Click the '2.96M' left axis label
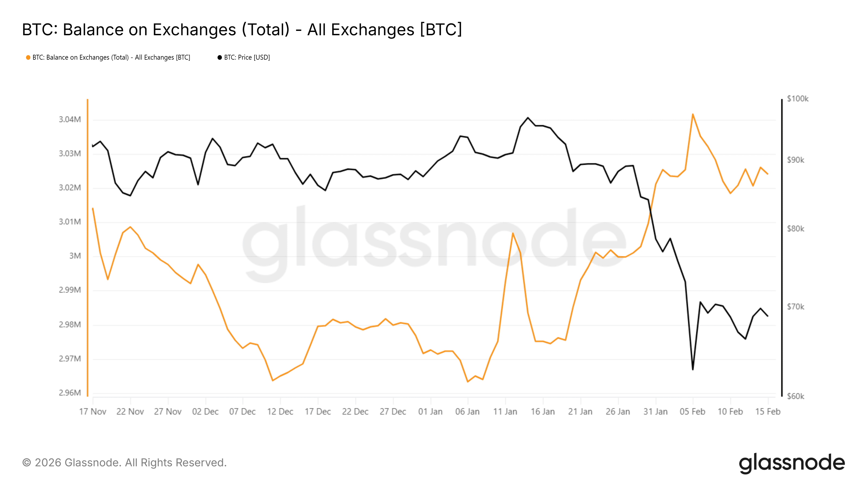This screenshot has width=868, height=488. coord(70,393)
